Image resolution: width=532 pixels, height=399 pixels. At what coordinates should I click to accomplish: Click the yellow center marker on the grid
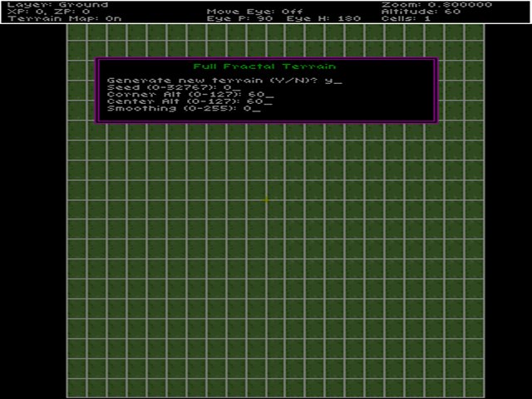click(266, 199)
